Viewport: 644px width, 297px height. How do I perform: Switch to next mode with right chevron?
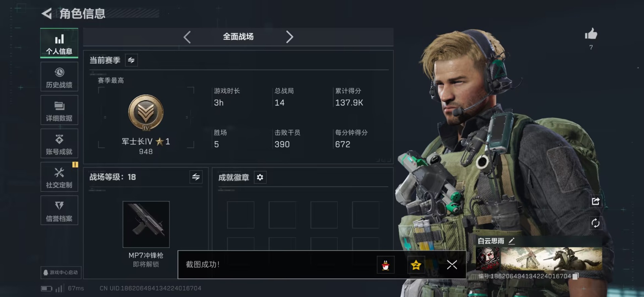(x=289, y=37)
